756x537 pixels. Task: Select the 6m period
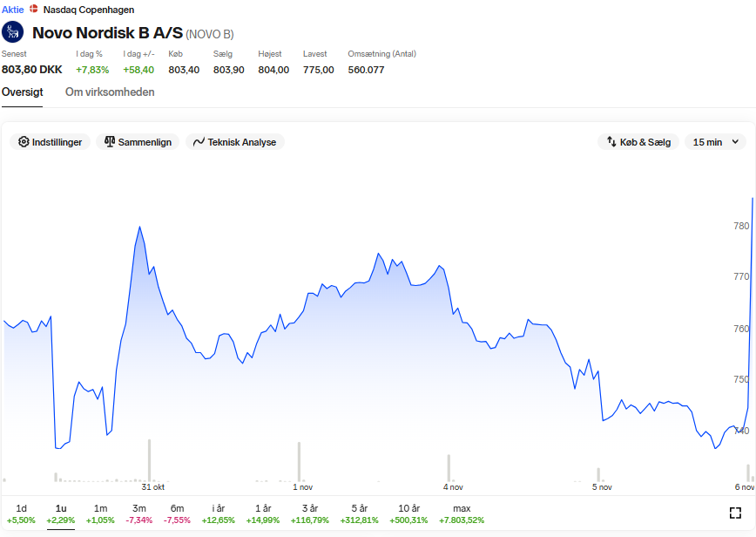tap(177, 513)
